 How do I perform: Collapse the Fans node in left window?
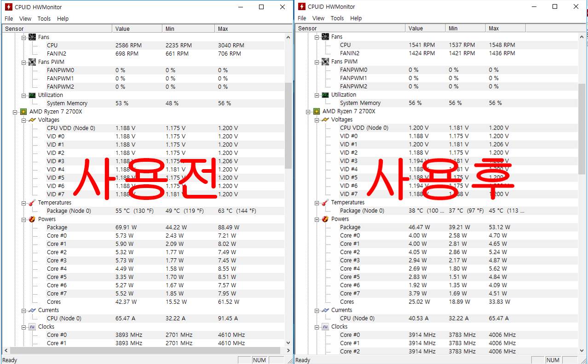[x=24, y=37]
